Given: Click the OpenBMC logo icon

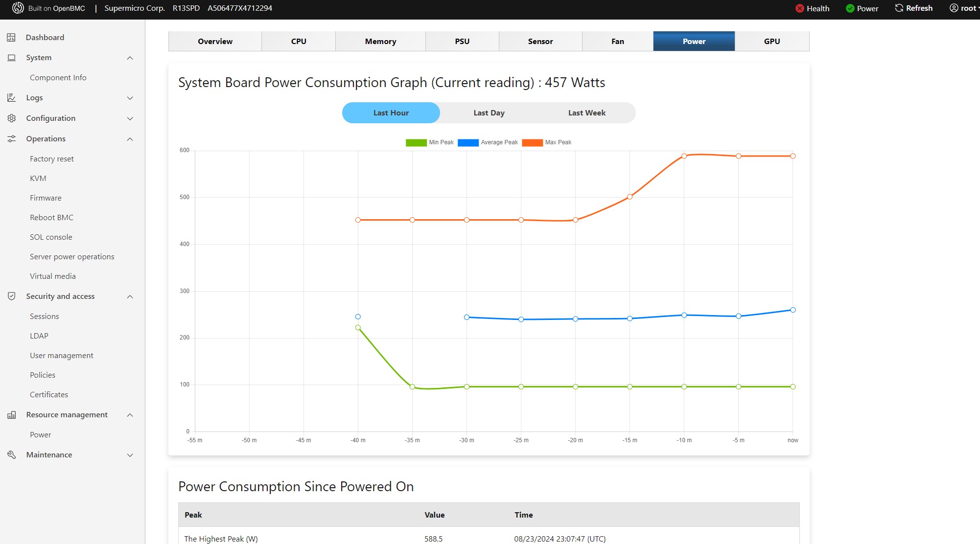Looking at the screenshot, I should [x=18, y=8].
